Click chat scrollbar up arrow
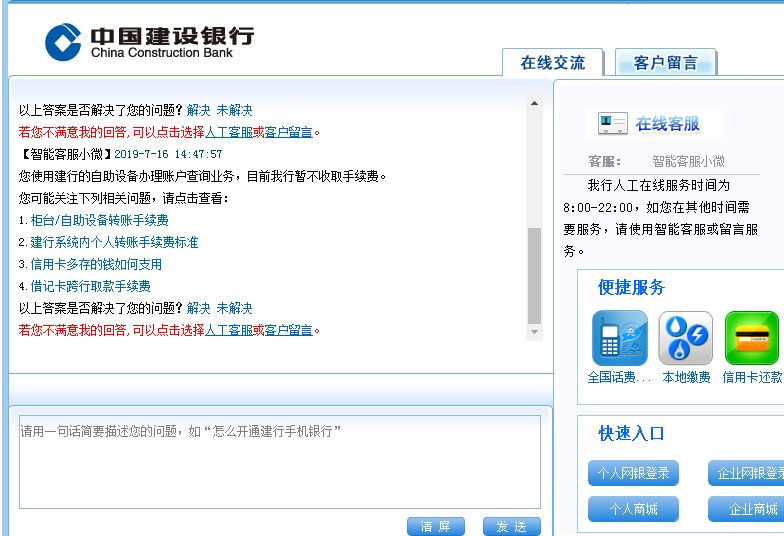 [534, 104]
